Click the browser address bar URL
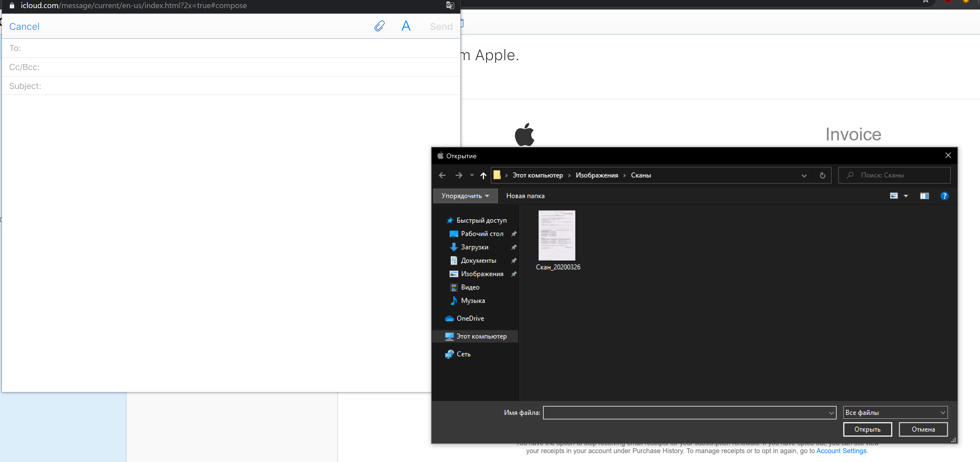Screen dimensions: 980x462 click(133, 5)
